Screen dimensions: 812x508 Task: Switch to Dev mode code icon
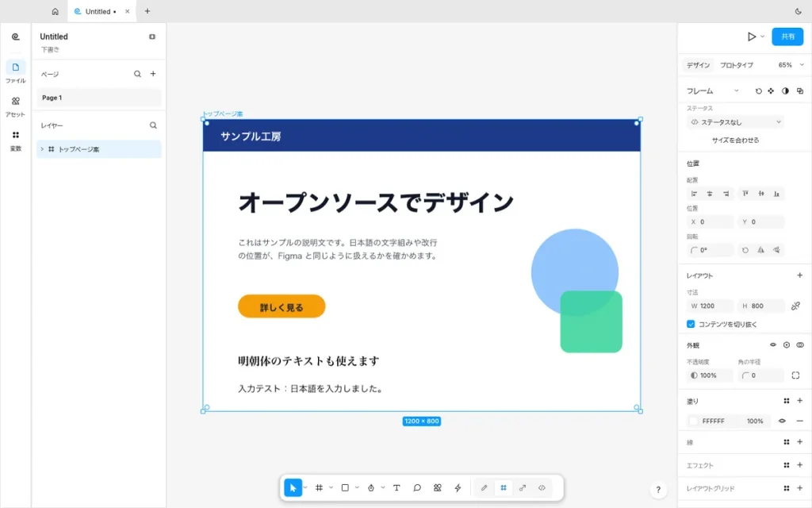coord(542,488)
